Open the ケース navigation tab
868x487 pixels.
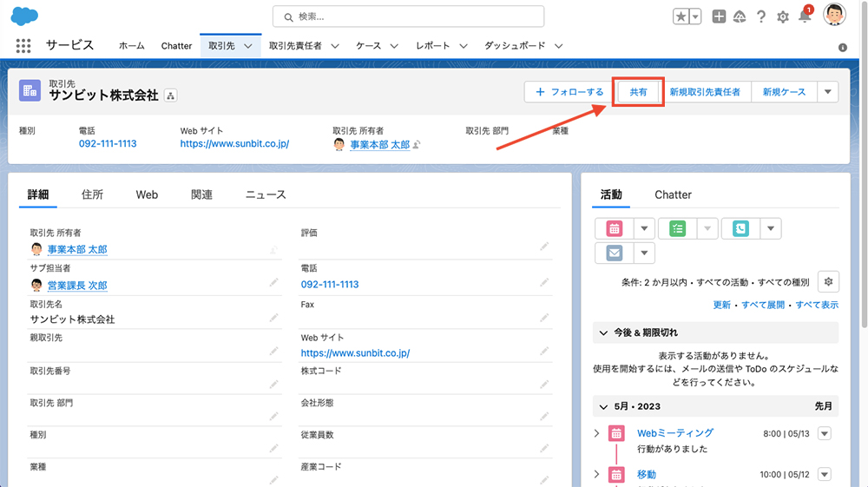pos(368,46)
